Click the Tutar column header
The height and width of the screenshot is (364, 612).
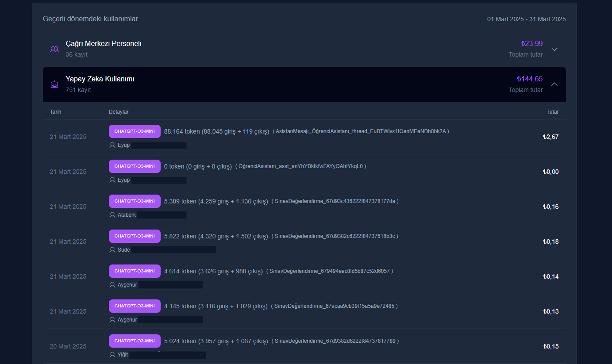pos(552,112)
